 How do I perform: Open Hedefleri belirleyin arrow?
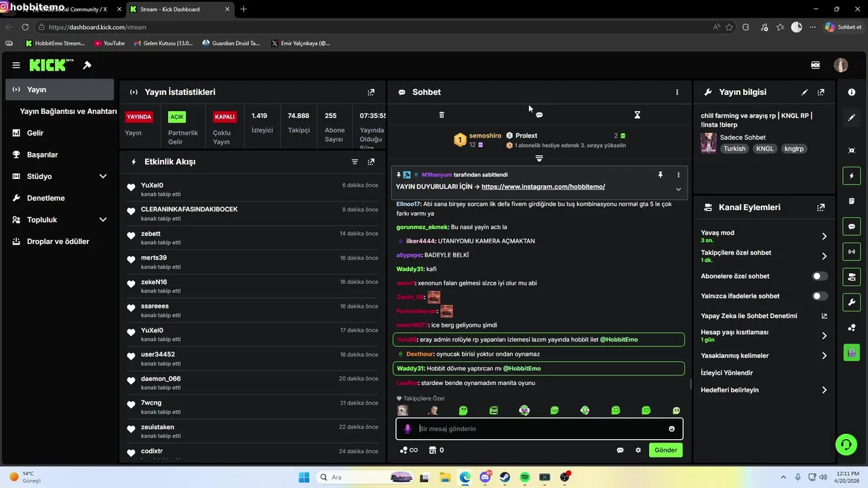pyautogui.click(x=824, y=390)
